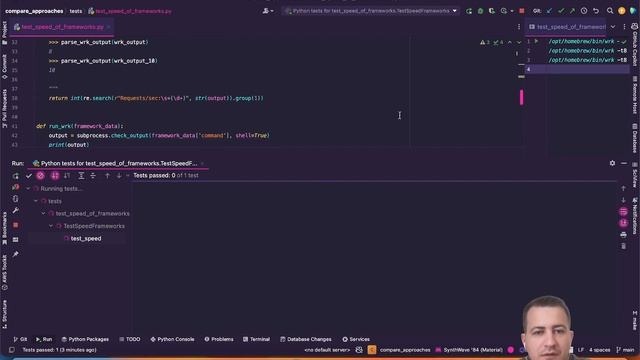640x360 pixels.
Task: Open the Pull Requests tool window
Action: (4, 109)
